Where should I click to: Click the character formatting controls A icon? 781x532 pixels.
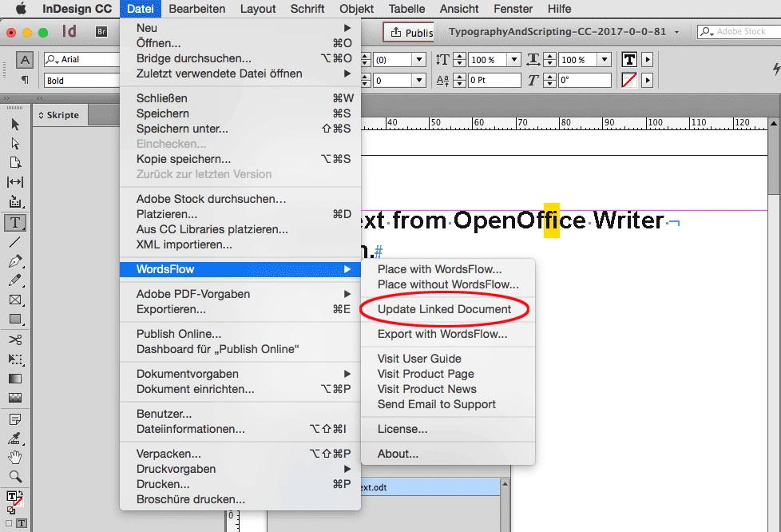25,60
